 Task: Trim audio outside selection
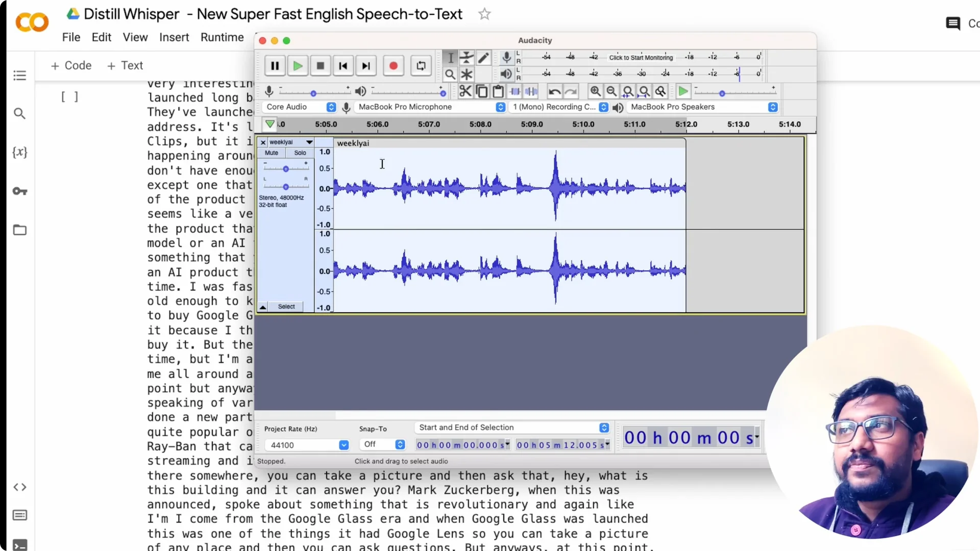[x=516, y=91]
